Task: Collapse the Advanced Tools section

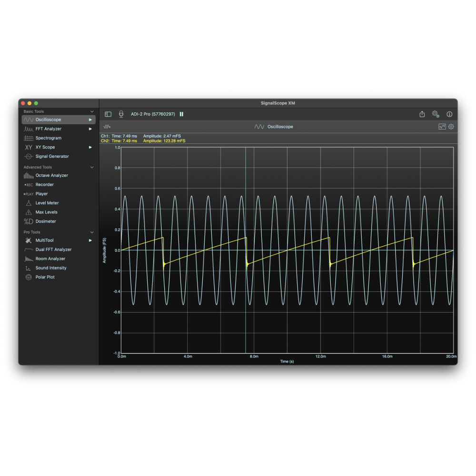Action: [x=92, y=168]
